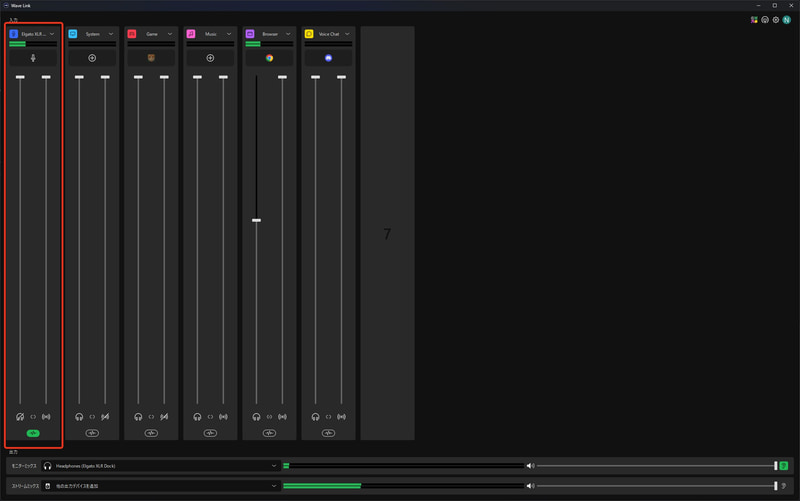The height and width of the screenshot is (501, 800).
Task: Mute stream output on Voice Chat channel
Action: click(341, 417)
